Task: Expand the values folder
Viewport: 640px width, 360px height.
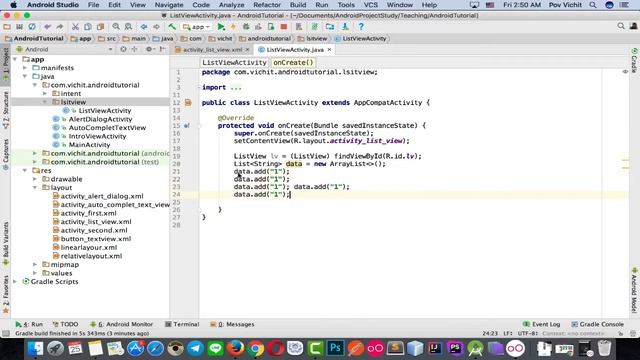Action: click(35, 273)
